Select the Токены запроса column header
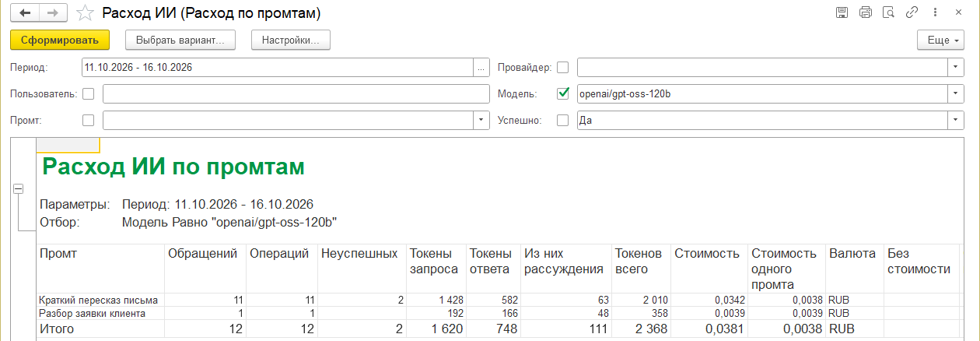Viewport: 980px width, 341px height. point(436,268)
